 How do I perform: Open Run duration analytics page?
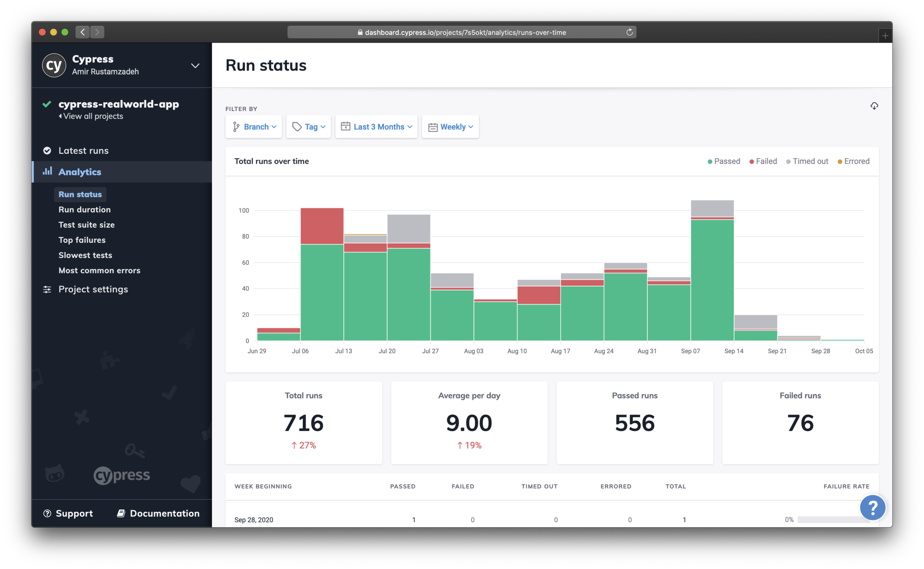pos(84,209)
